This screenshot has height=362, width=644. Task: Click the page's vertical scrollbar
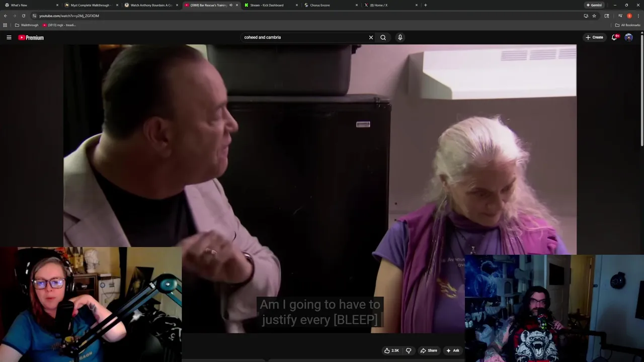[x=642, y=90]
